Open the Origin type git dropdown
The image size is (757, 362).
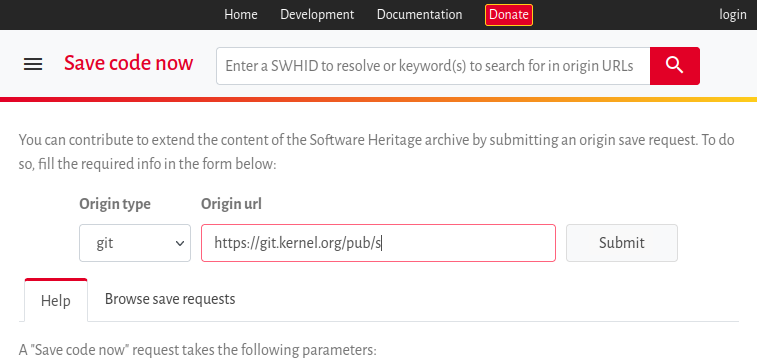135,243
